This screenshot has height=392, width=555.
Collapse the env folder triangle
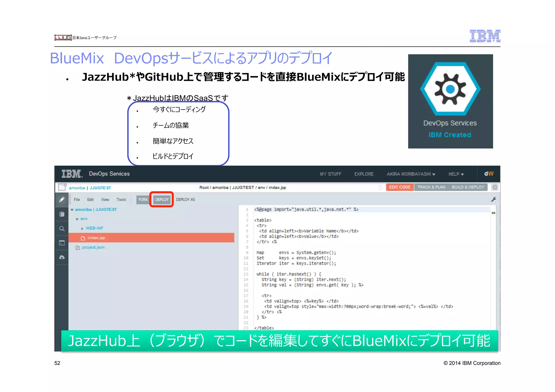tap(77, 219)
